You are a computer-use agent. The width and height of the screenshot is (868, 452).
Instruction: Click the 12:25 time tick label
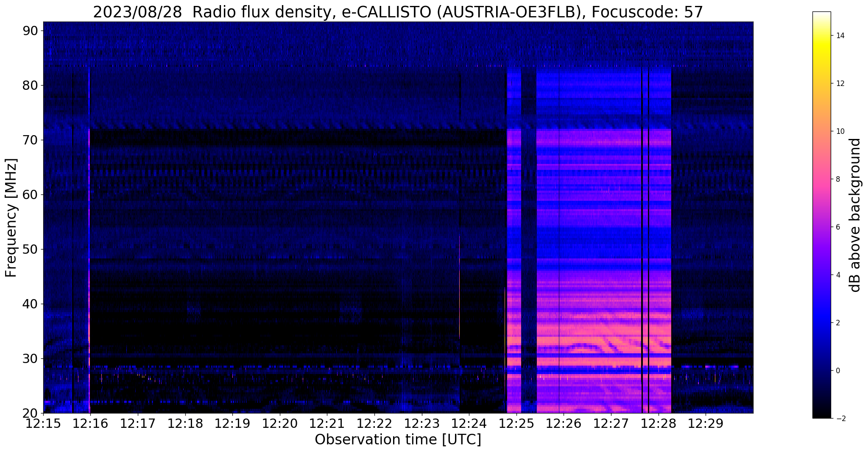coord(516,424)
